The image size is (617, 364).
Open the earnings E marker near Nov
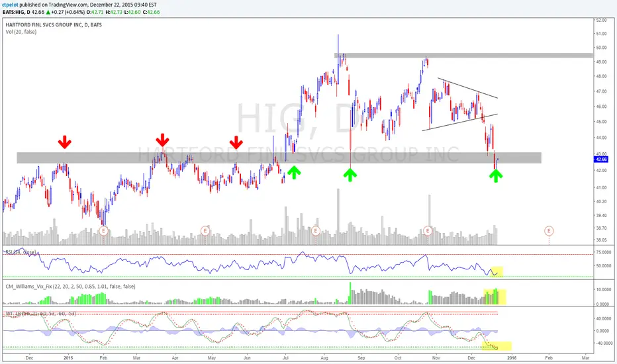click(x=428, y=230)
